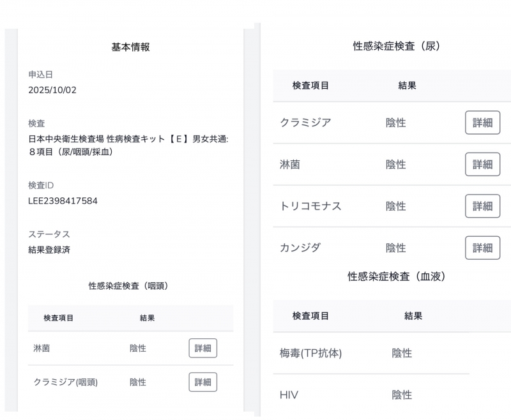This screenshot has height=420, width=511.
Task: Open 詳細 for throat 淋菌 result
Action: (202, 349)
